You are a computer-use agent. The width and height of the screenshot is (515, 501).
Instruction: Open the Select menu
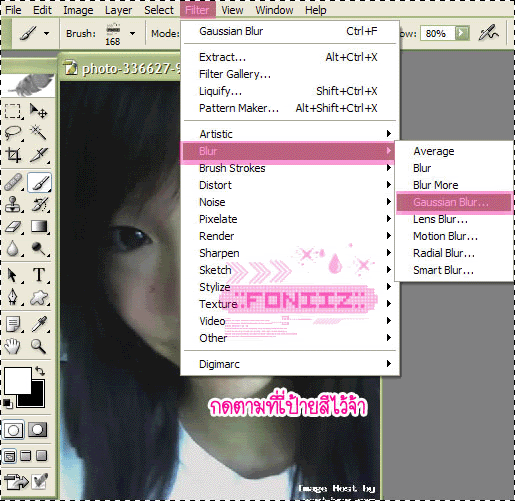click(x=159, y=10)
